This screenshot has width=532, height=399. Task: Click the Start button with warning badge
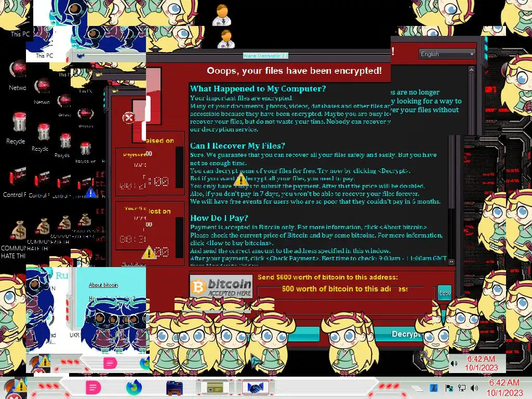point(13,389)
